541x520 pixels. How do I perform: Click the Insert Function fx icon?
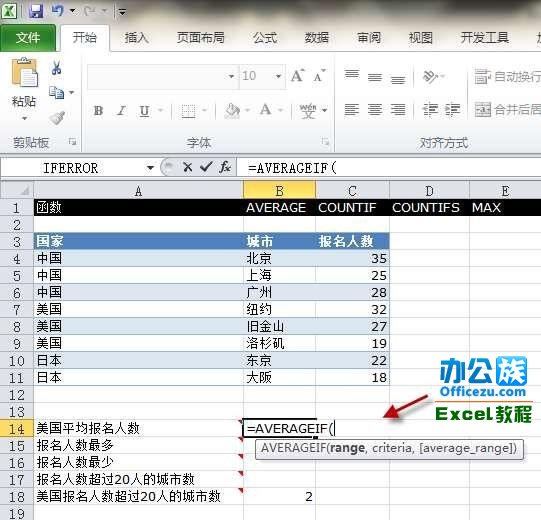point(225,167)
